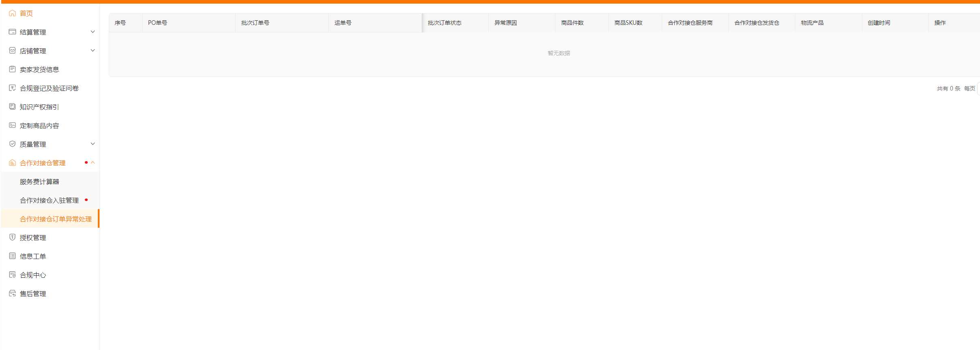Click the 质量管理 shield icon
The height and width of the screenshot is (350, 980).
13,144
